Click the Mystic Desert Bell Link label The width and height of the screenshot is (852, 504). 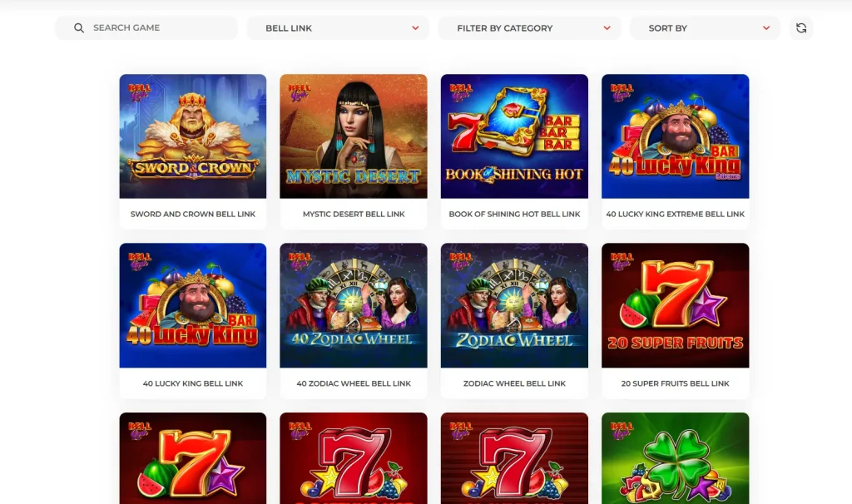(354, 214)
